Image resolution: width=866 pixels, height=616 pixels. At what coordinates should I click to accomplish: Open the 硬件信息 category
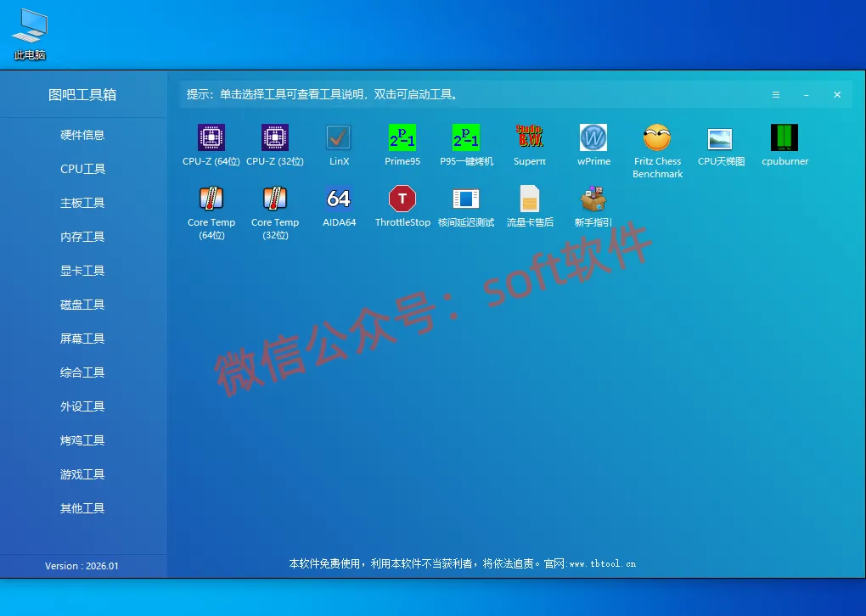pyautogui.click(x=82, y=135)
